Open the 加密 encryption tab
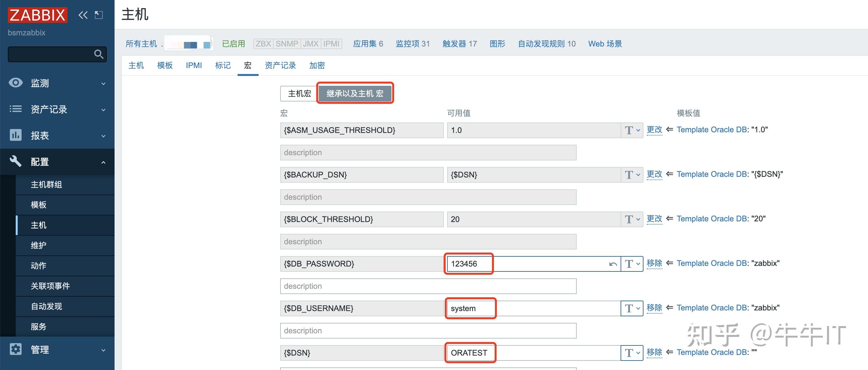The image size is (868, 370). pyautogui.click(x=316, y=65)
